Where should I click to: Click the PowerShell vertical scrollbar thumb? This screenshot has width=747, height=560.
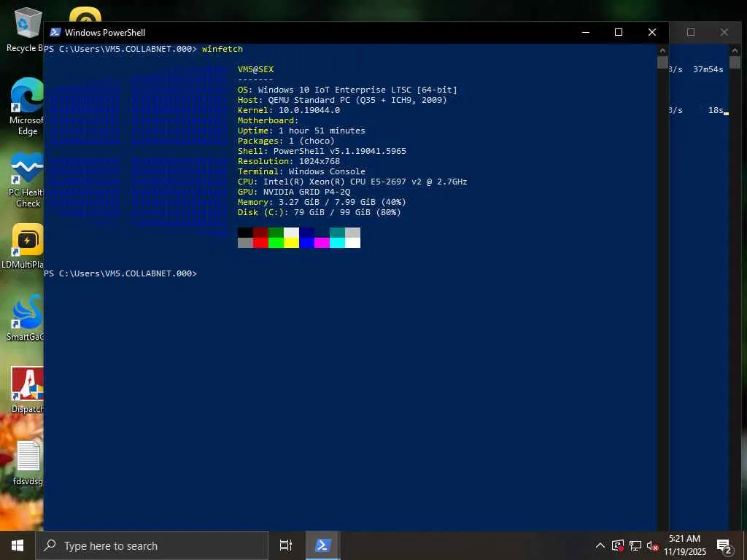(x=662, y=63)
